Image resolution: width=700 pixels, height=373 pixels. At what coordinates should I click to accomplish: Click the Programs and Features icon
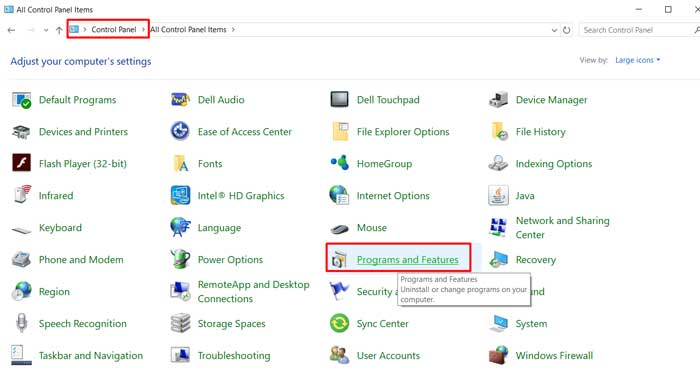click(x=339, y=260)
